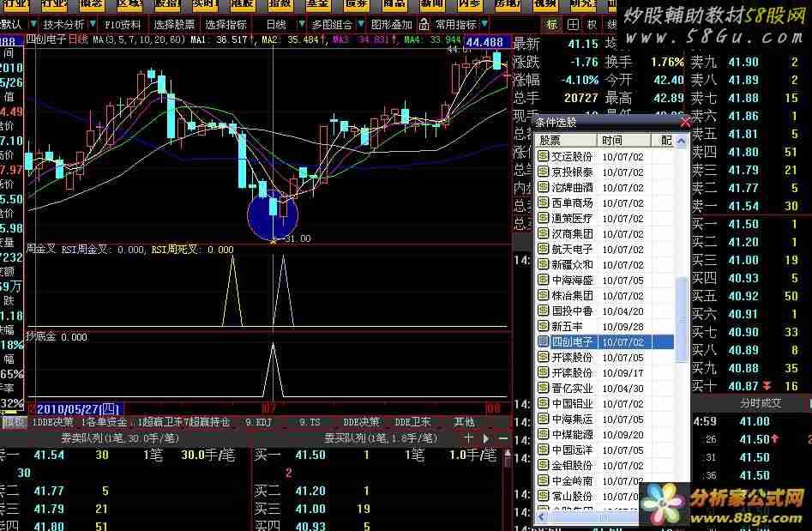Click the 时间 column header
Screen dimensions: 812x531
pos(612,140)
